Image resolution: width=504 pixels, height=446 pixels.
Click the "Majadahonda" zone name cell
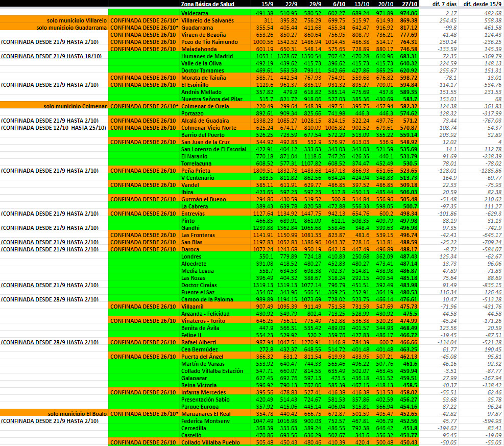click(199, 49)
